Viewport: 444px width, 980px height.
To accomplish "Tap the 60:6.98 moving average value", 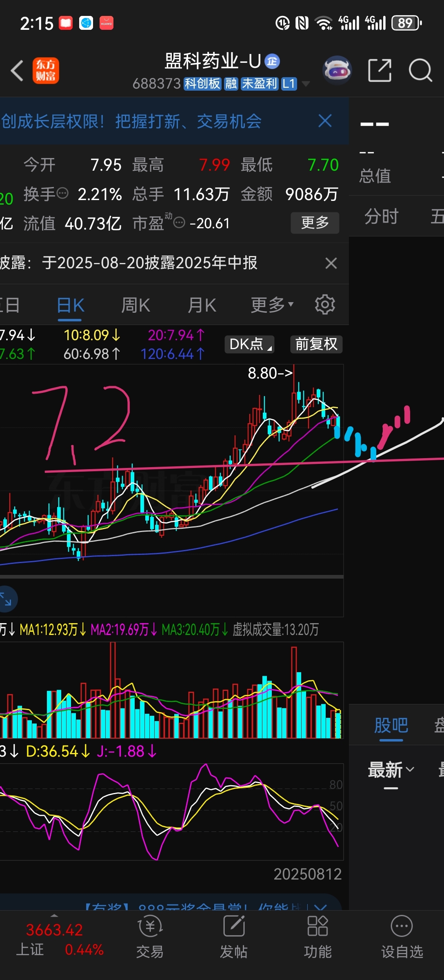I will 92,354.
